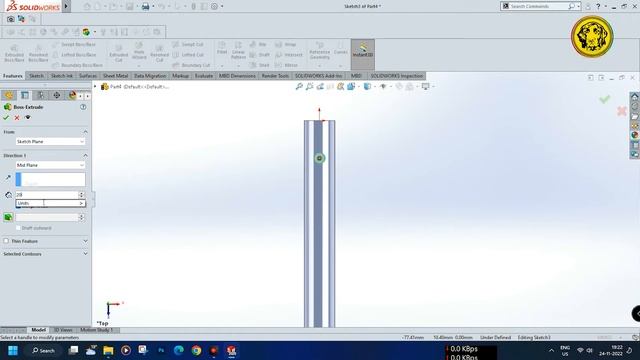Accept Boss-Extrude with the green checkmark
Image resolution: width=640 pixels, height=360 pixels.
pos(6,118)
